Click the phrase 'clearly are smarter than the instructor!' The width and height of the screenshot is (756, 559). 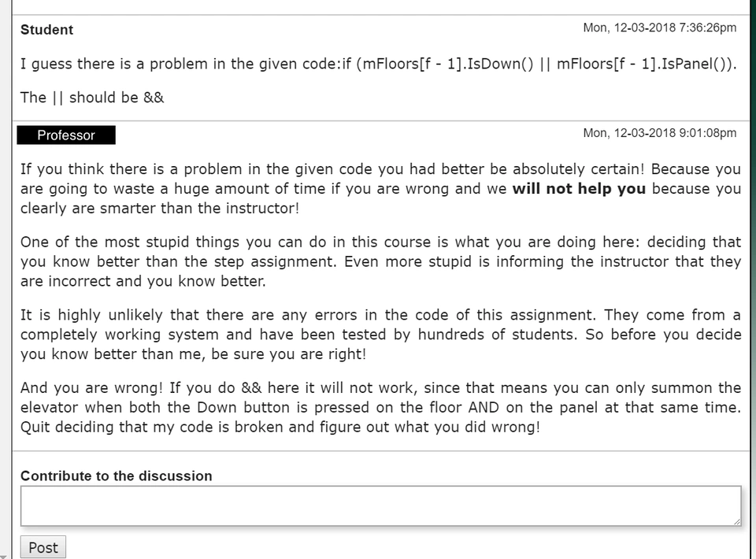[x=160, y=209]
